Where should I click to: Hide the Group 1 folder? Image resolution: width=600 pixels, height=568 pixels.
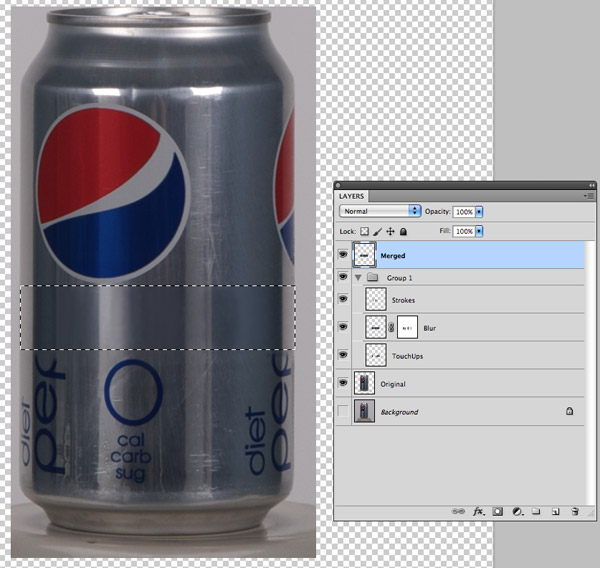[x=343, y=276]
